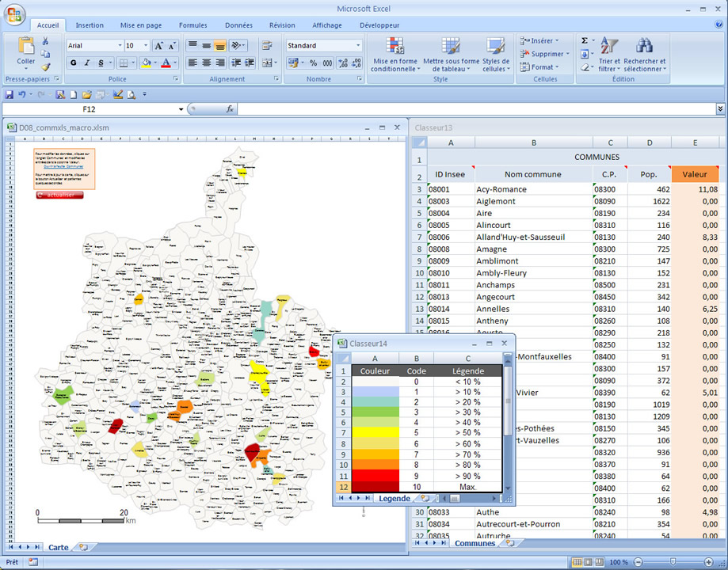Click the macro recording icon in status bar
The image size is (728, 570).
pyautogui.click(x=33, y=562)
